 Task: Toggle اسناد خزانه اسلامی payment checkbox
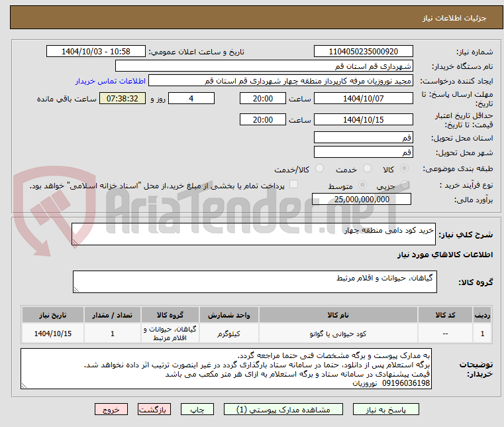pyautogui.click(x=294, y=184)
